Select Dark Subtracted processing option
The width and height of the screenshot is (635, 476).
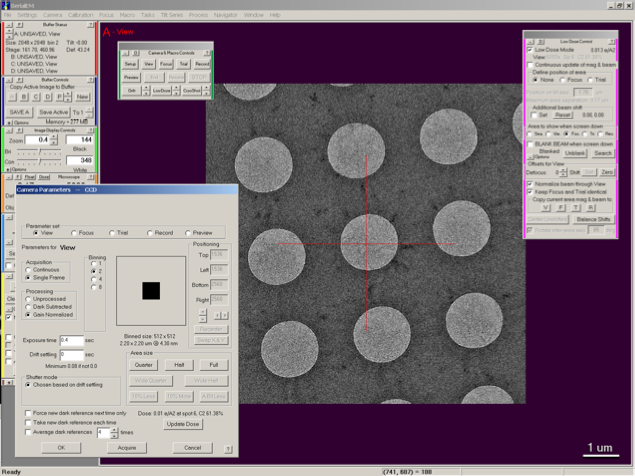[x=30, y=305]
